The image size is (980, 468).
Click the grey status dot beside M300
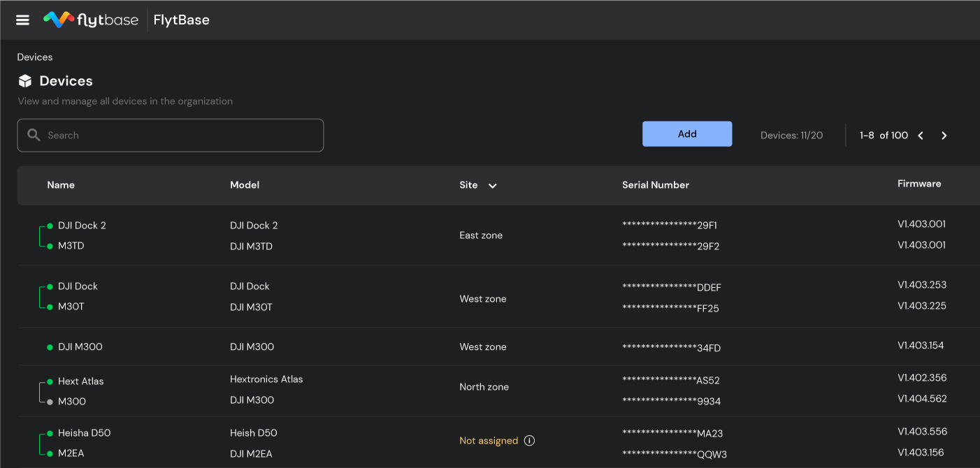pos(50,402)
